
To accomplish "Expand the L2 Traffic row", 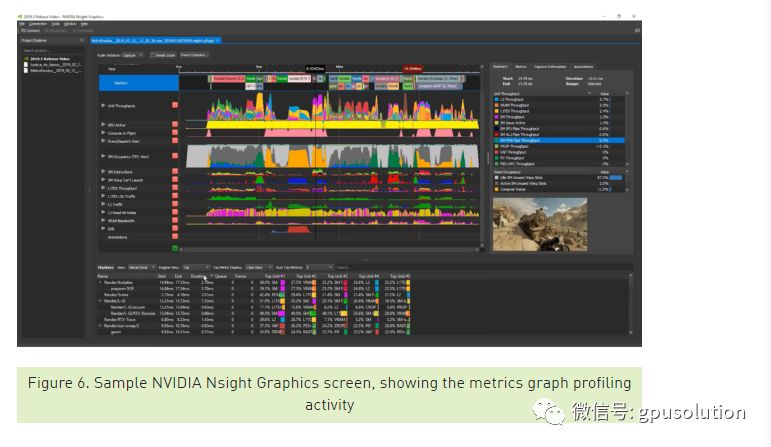I will 103,204.
